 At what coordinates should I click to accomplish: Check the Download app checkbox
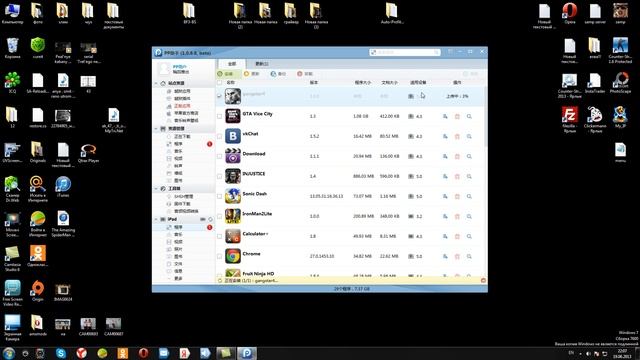click(x=220, y=156)
